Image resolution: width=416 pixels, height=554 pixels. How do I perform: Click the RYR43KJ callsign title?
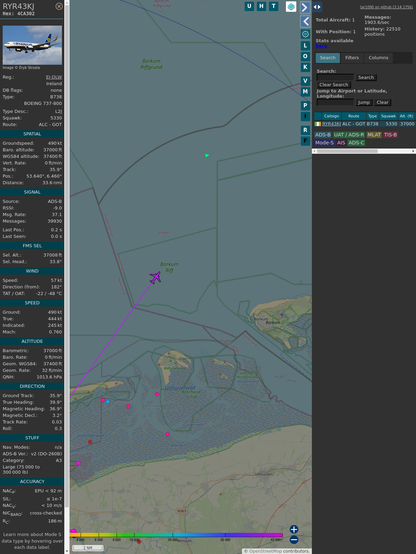18,6
